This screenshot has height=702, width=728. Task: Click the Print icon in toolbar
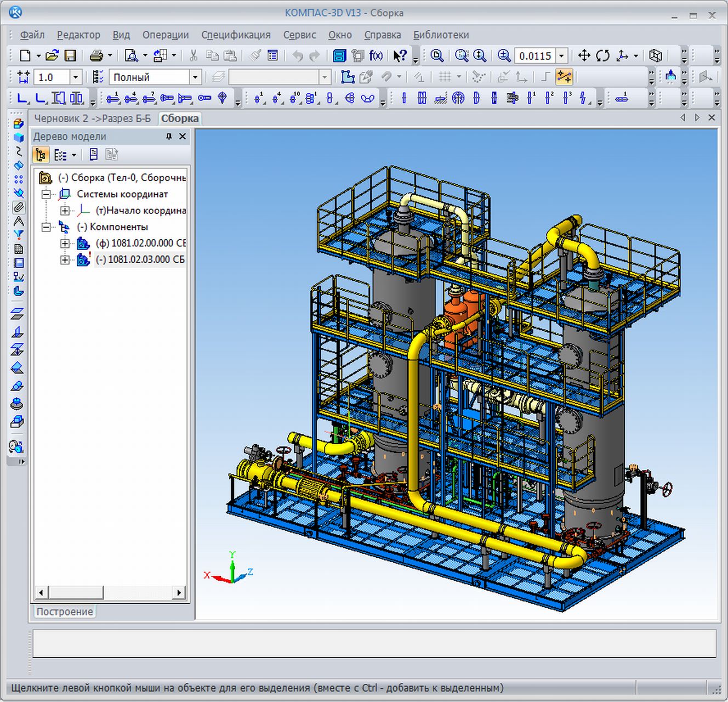pos(96,55)
